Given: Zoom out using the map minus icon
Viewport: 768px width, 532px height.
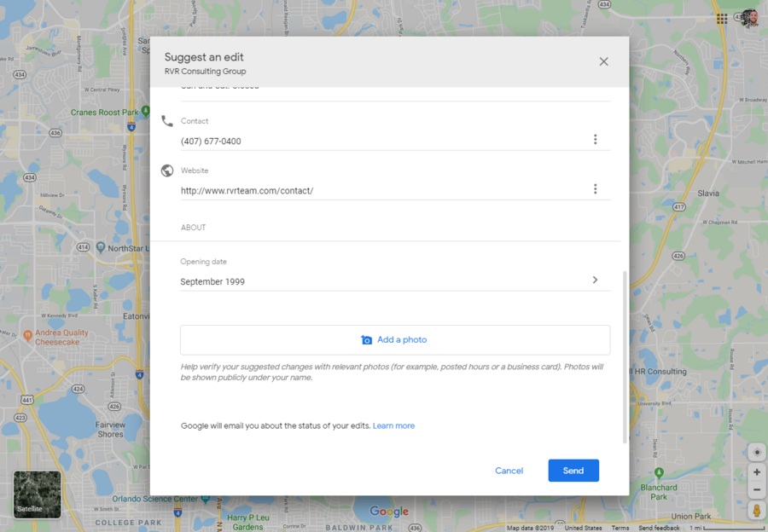Looking at the screenshot, I should point(756,489).
